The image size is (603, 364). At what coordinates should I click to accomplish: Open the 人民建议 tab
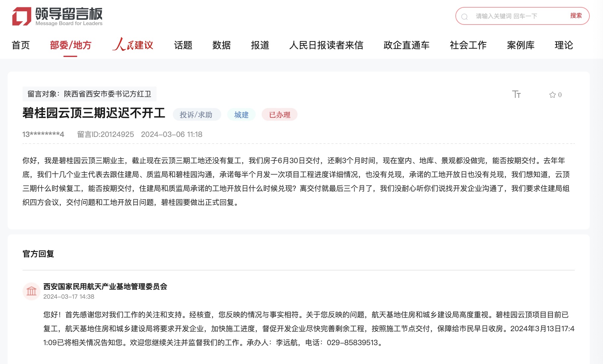click(x=133, y=44)
